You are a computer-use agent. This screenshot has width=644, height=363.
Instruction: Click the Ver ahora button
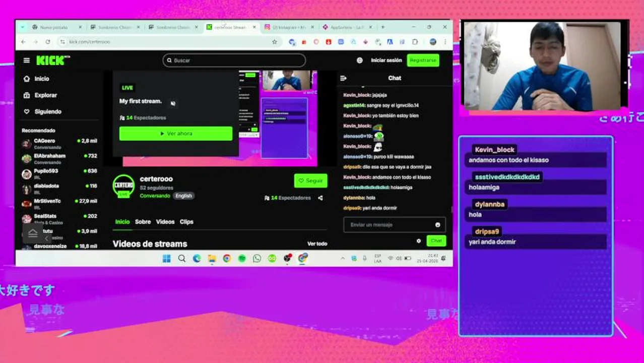point(176,134)
